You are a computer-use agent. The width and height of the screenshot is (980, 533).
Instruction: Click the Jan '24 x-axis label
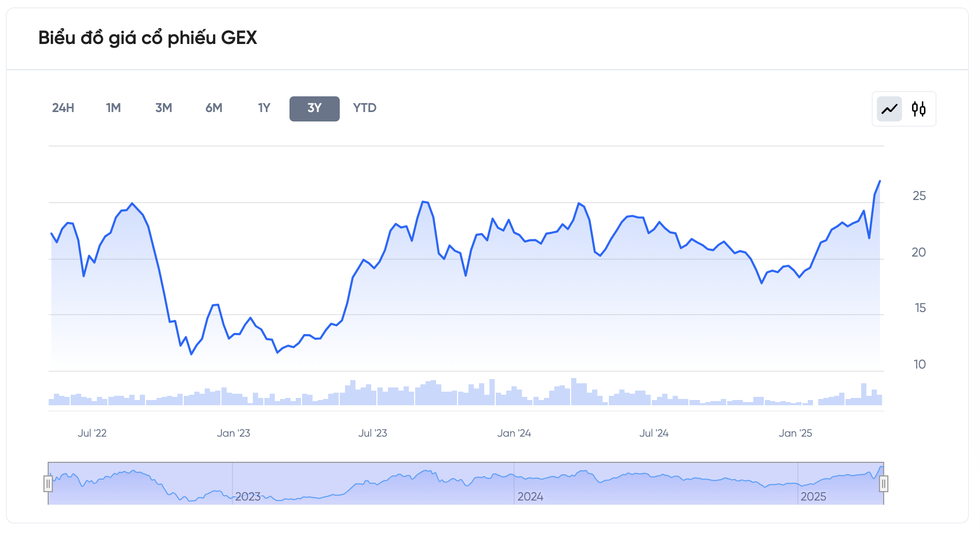[514, 433]
